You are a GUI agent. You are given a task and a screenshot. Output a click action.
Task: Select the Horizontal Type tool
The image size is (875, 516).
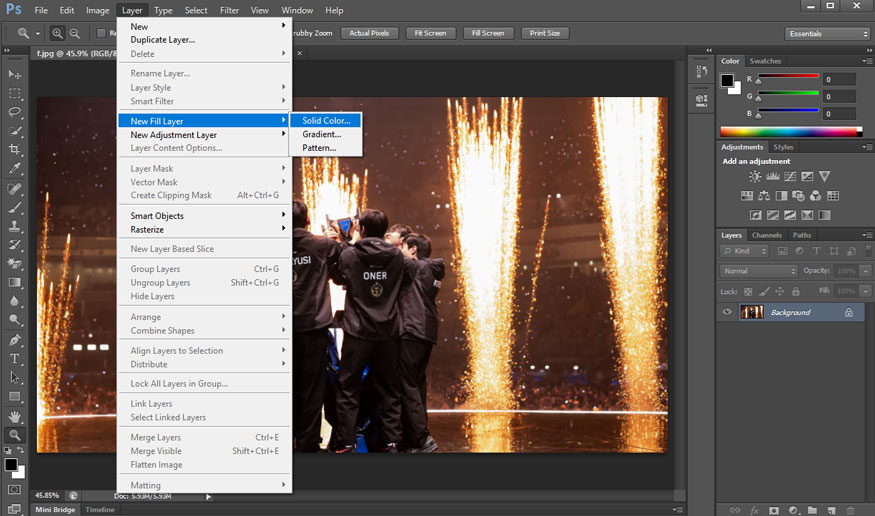tap(15, 359)
